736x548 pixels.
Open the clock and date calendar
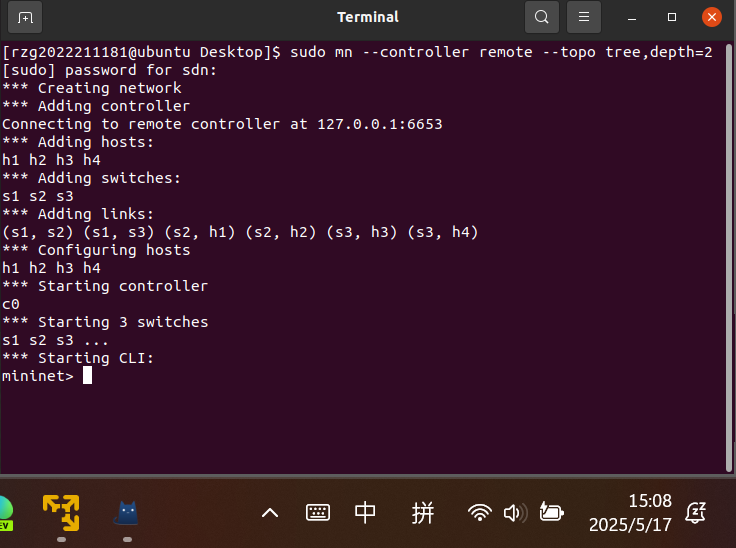tap(630, 512)
